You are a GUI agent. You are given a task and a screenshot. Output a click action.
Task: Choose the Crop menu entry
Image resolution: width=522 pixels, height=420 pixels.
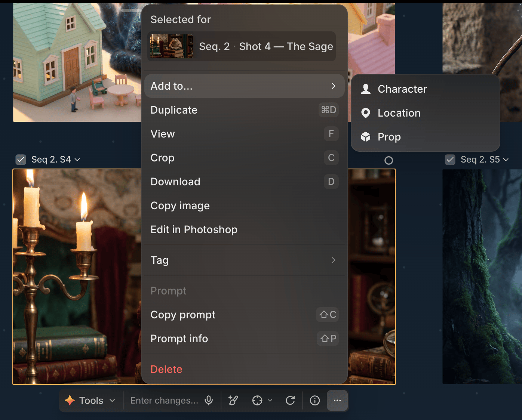click(244, 158)
